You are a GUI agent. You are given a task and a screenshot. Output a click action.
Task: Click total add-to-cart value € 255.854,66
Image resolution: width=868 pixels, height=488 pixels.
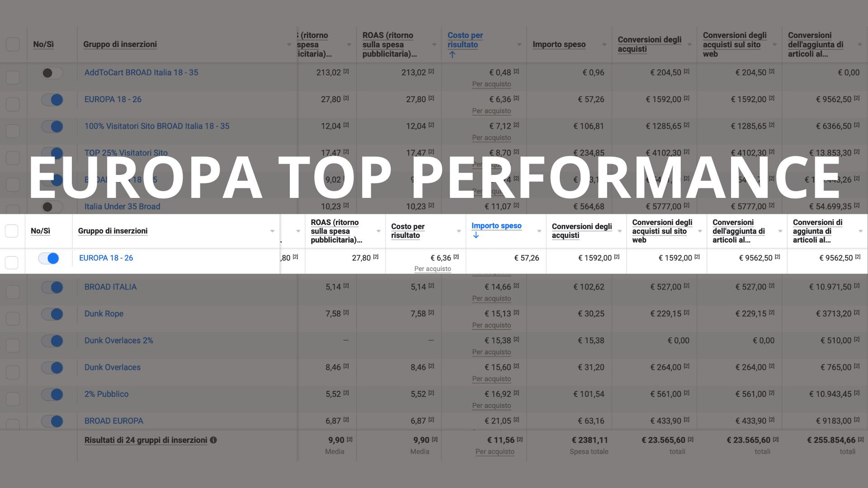831,440
